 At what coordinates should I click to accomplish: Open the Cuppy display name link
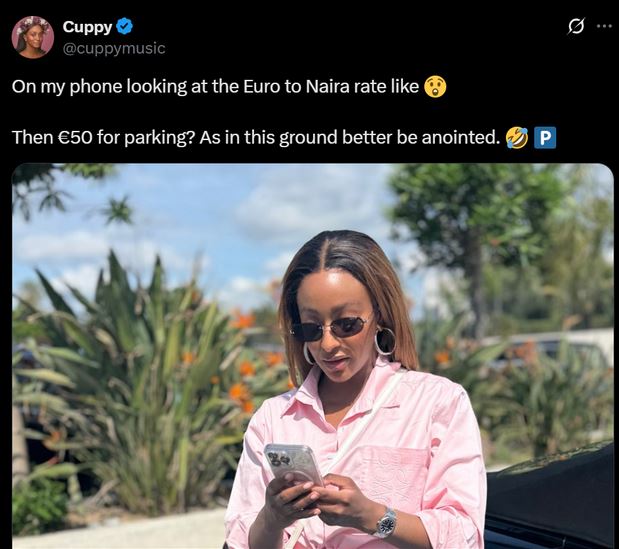pos(87,27)
